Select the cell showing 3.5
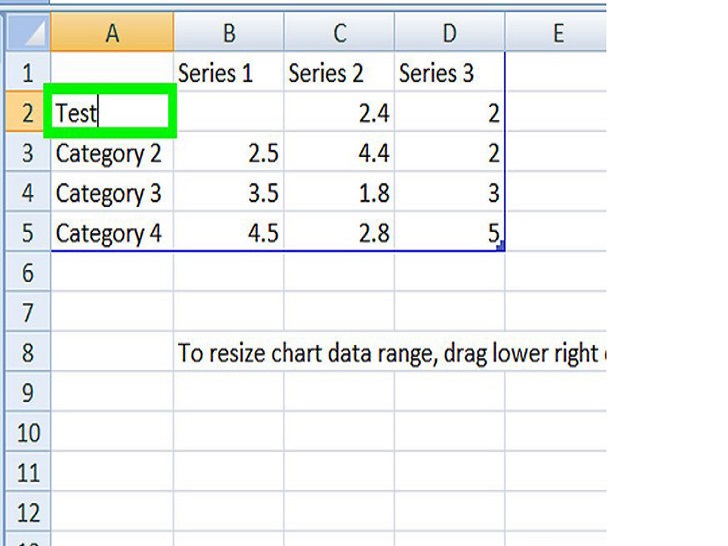This screenshot has height=546, width=728. point(229,194)
